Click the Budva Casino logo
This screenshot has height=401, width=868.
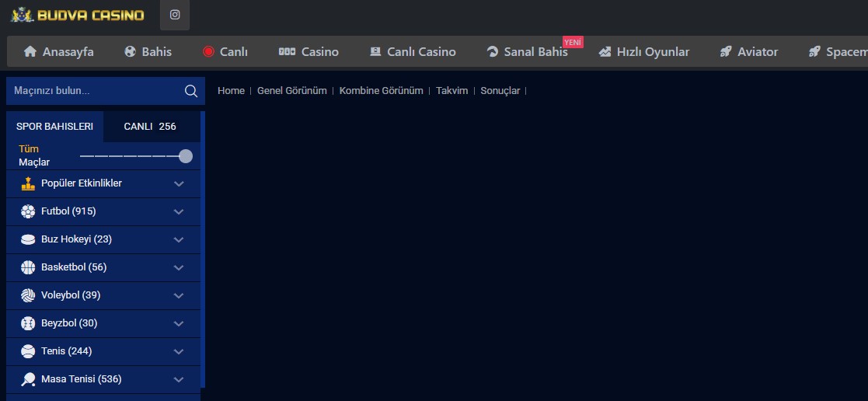tap(78, 15)
